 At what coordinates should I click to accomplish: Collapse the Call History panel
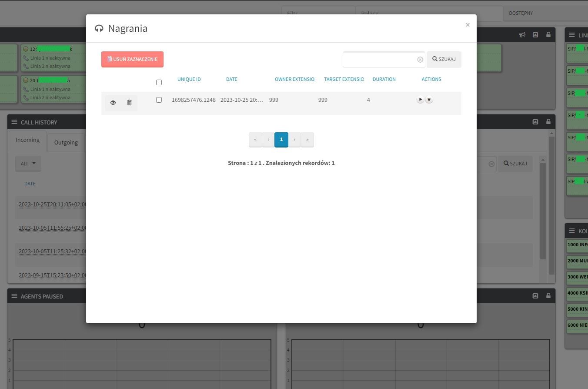pos(535,122)
